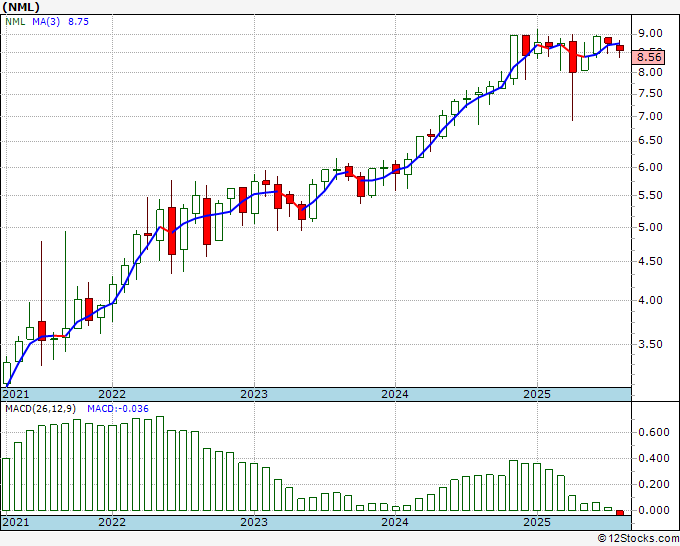Click the 3.50 price axis label
This screenshot has width=680, height=546.
coord(650,344)
